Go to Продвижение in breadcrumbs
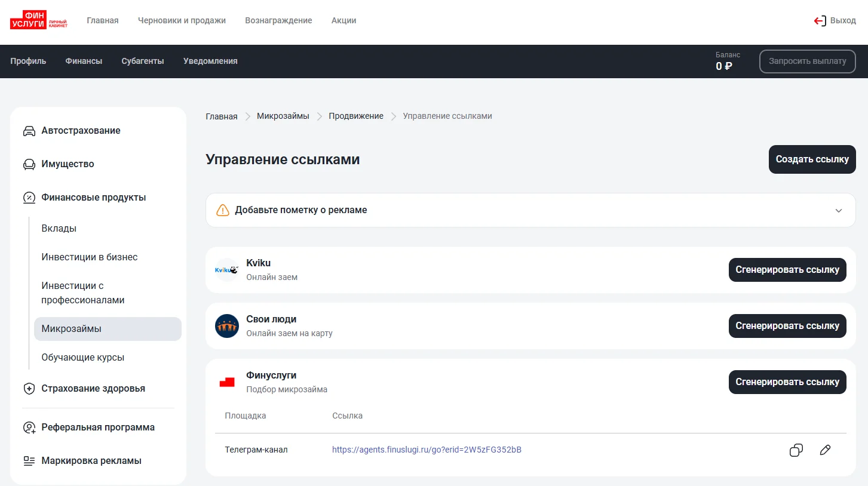Image resolution: width=868 pixels, height=486 pixels. 356,116
